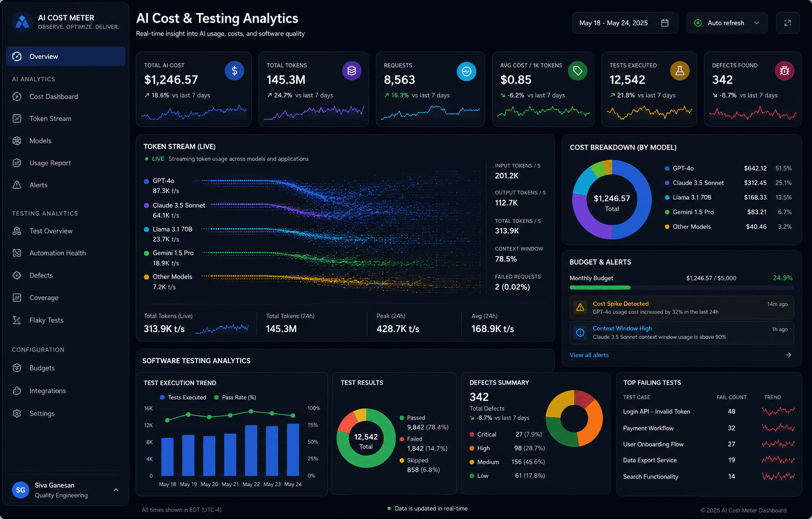The width and height of the screenshot is (812, 519).
Task: Click the Usage Report sidebar icon
Action: pos(17,163)
